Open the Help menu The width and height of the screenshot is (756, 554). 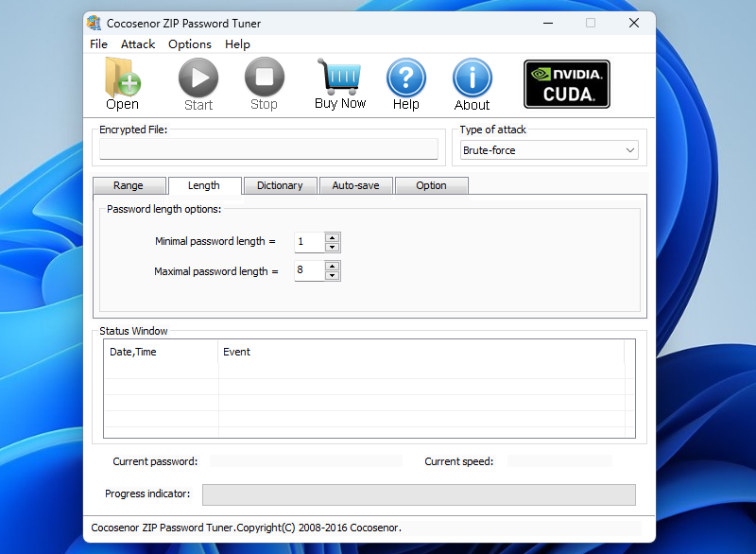tap(237, 44)
